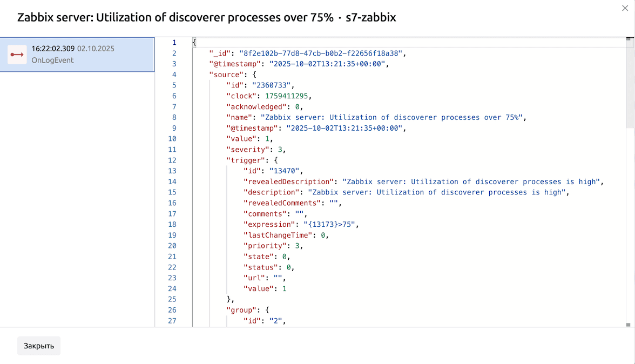Click line number 26 in the gutter
The width and height of the screenshot is (635, 364).
point(172,310)
